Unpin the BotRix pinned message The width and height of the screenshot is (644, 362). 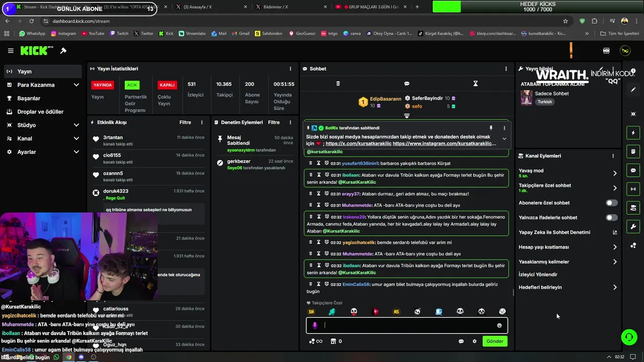tap(491, 128)
